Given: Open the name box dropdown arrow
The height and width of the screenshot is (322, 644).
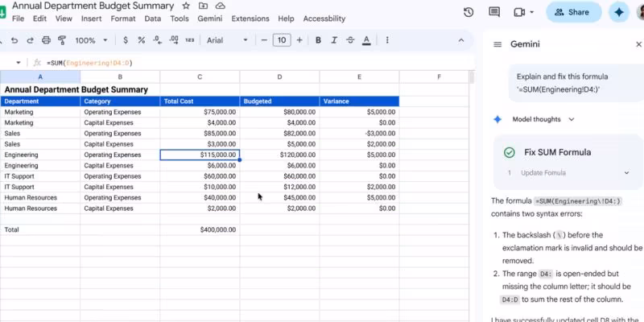Looking at the screenshot, I should coord(18,63).
